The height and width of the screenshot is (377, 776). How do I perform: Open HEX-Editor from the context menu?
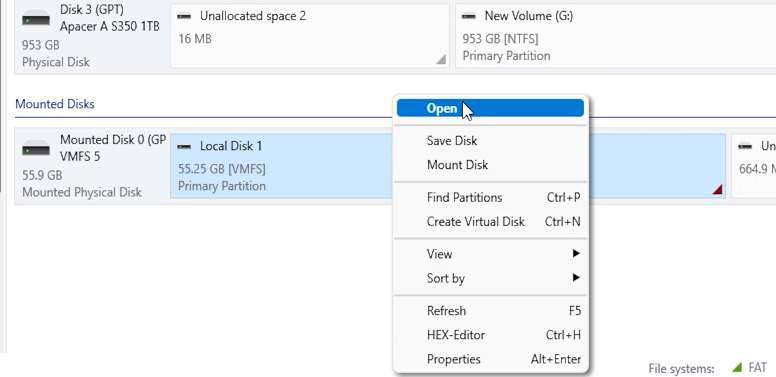[x=490, y=335]
